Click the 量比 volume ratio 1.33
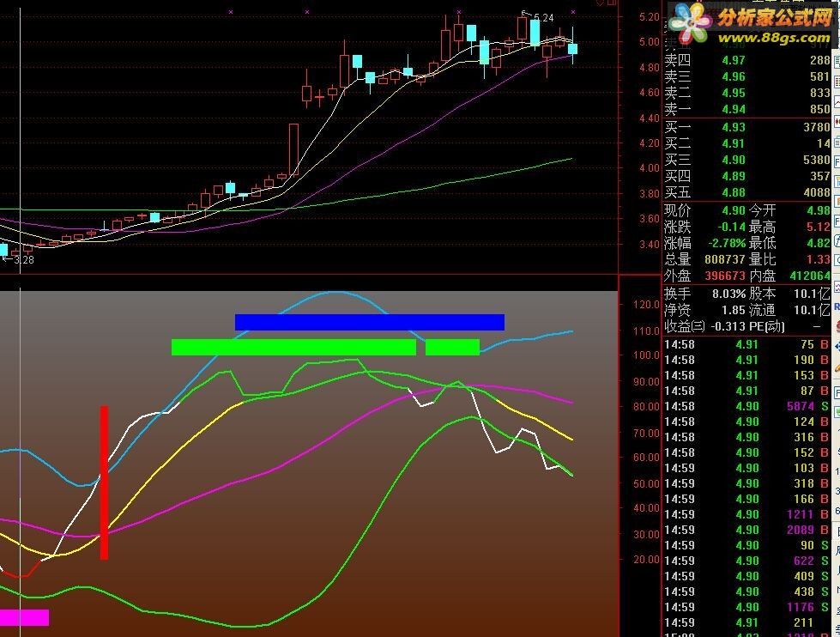 [819, 259]
